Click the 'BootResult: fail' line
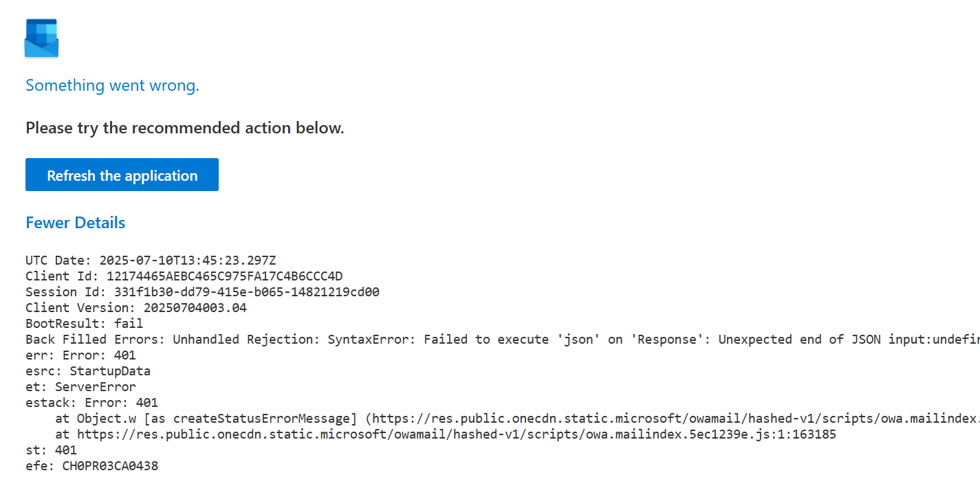Screen dimensions: 980x486 [84, 324]
